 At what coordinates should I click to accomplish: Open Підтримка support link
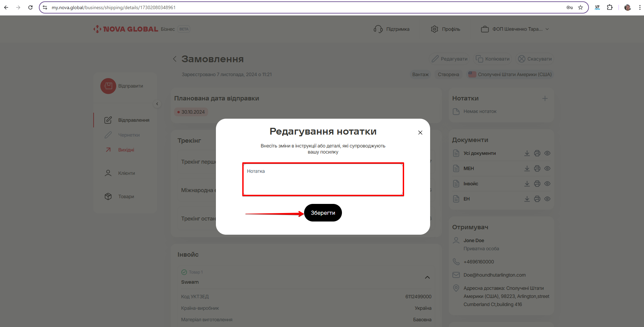coord(392,29)
